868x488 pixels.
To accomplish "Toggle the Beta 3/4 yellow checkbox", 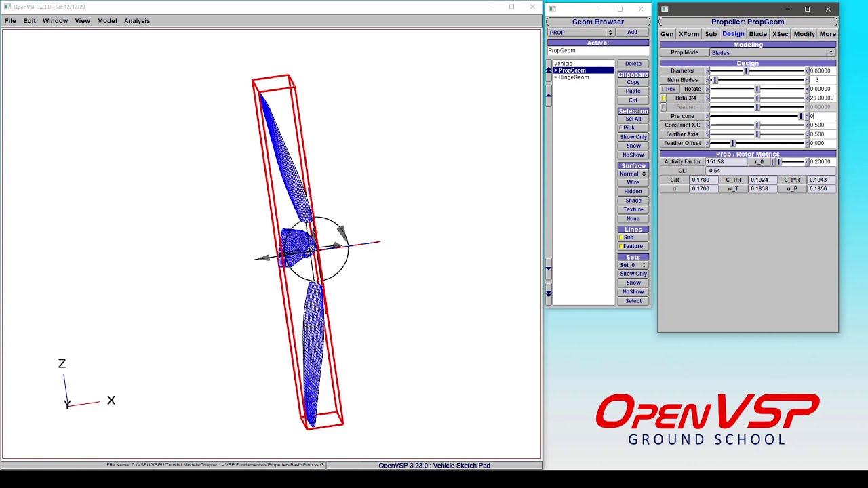I will pos(663,98).
